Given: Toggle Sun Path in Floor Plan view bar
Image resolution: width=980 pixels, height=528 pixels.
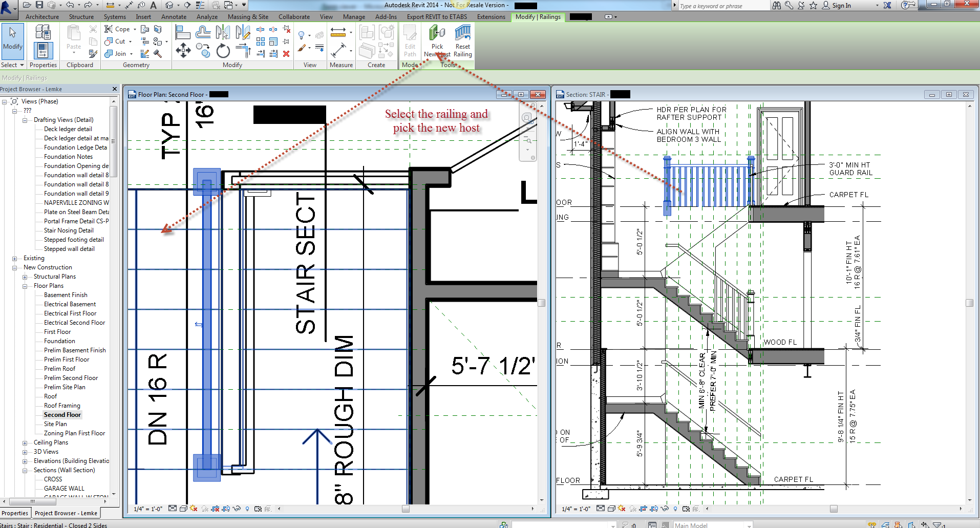Looking at the screenshot, I should (x=194, y=509).
